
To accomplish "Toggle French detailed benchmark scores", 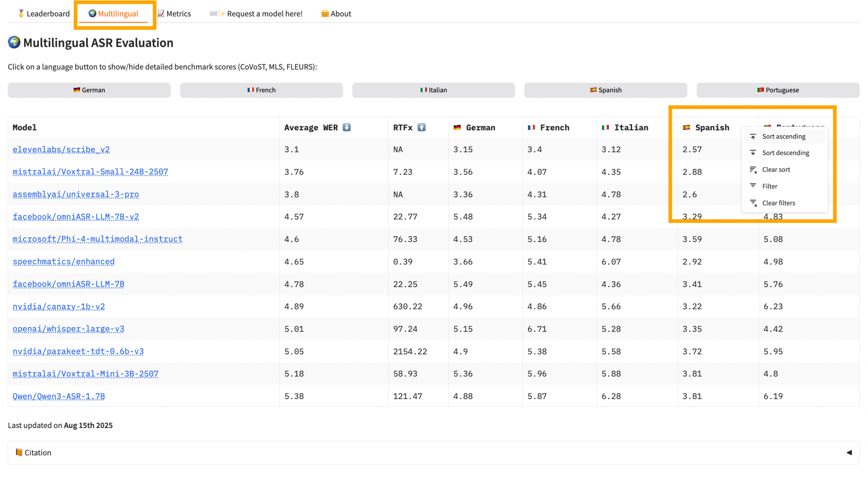I will coord(261,90).
